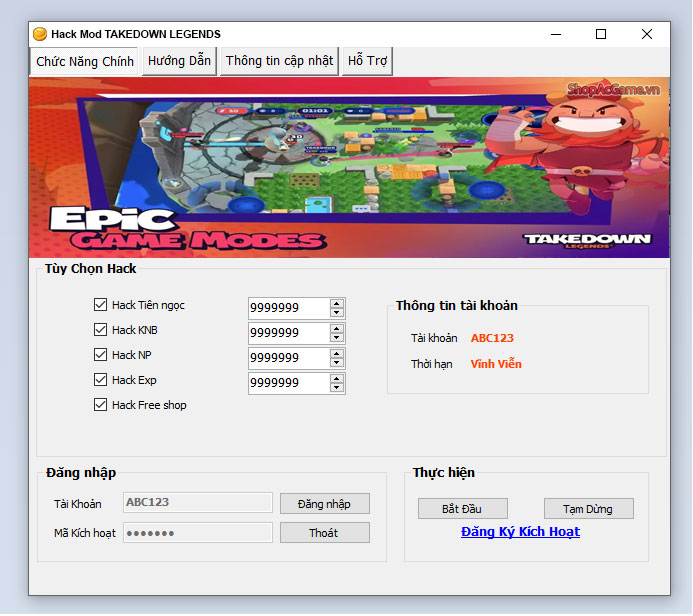Pause with the Tạm Dừng button
Screen dimensions: 693x616
588,509
